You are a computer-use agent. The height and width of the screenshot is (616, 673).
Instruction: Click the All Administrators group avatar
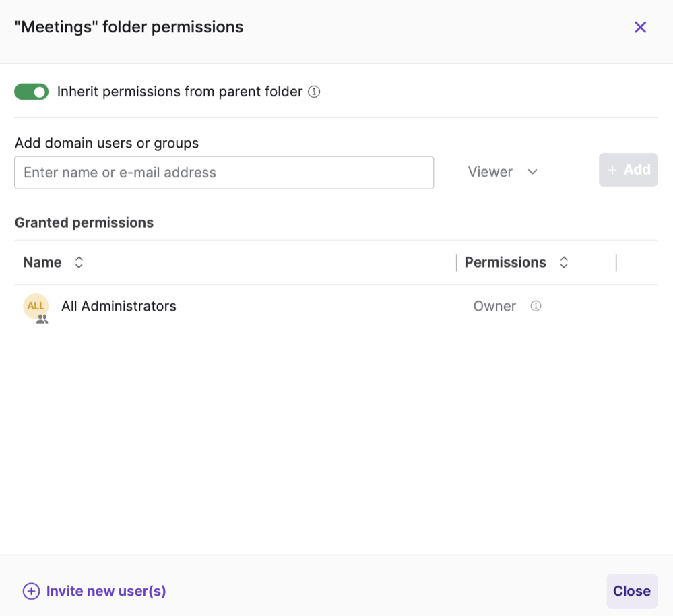click(35, 307)
